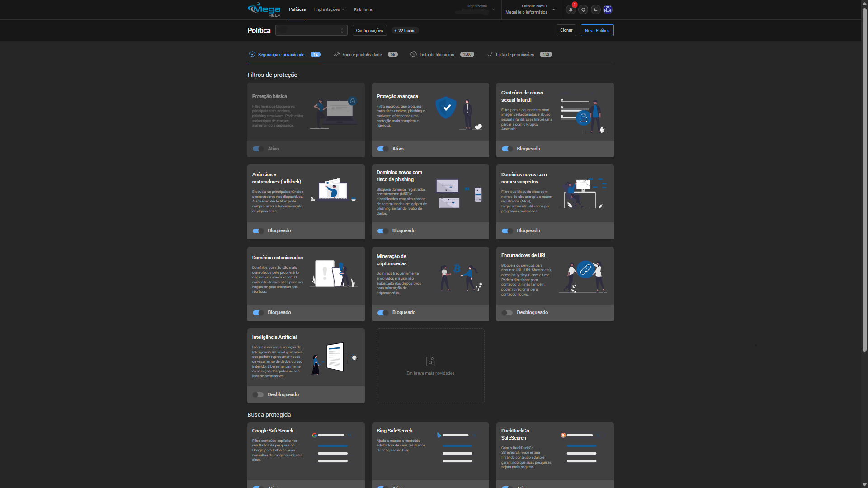Click the blue shield illustration in Proteção avançada
This screenshot has height=488, width=868.
click(446, 107)
